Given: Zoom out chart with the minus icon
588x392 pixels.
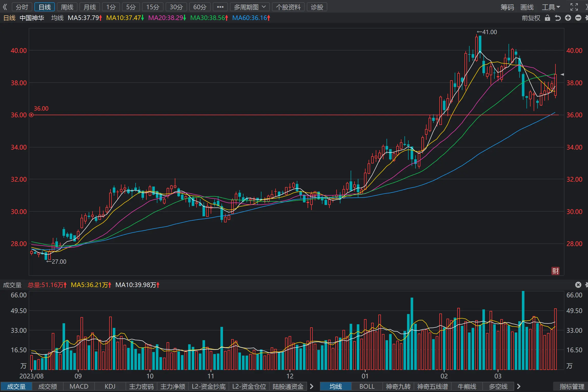Looking at the screenshot, I should click(x=578, y=18).
